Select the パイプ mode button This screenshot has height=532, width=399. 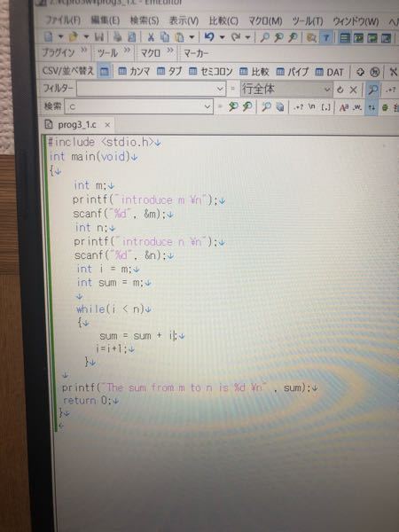click(x=293, y=72)
